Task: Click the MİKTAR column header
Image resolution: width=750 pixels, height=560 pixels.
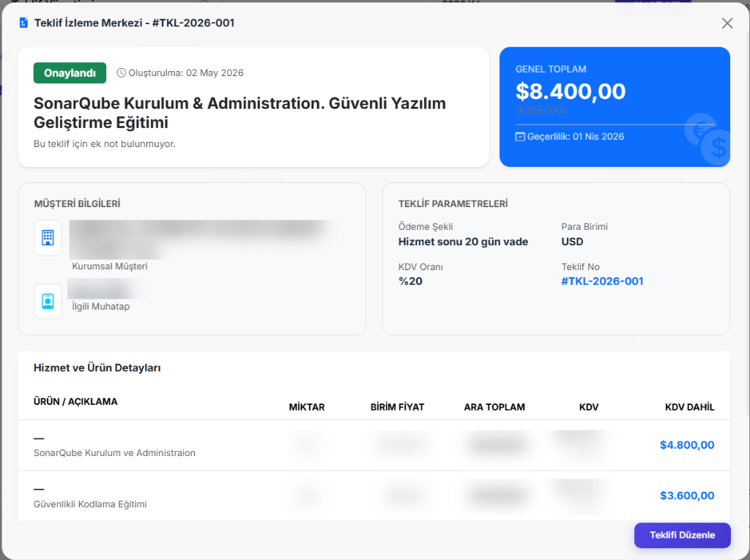Action: (x=307, y=407)
